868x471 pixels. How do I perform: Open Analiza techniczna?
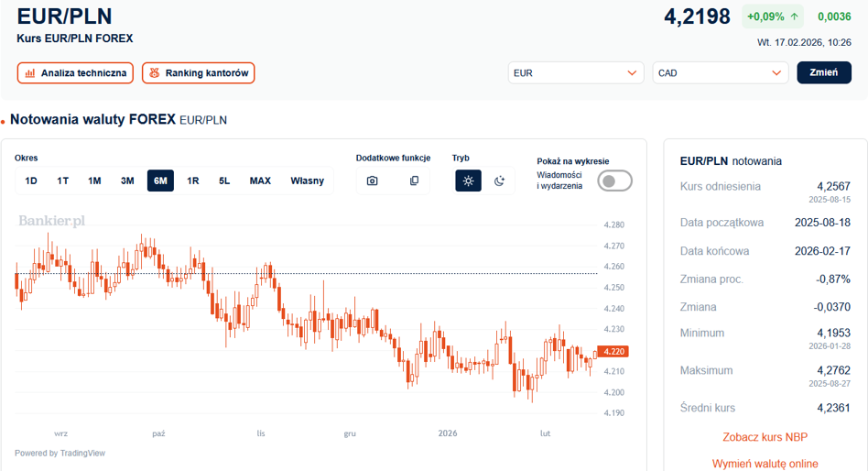[x=75, y=72]
